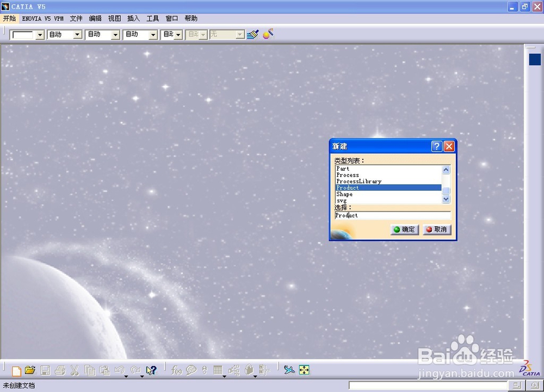This screenshot has height=392, width=544.
Task: Open the Formula f(x) tool
Action: [x=176, y=370]
